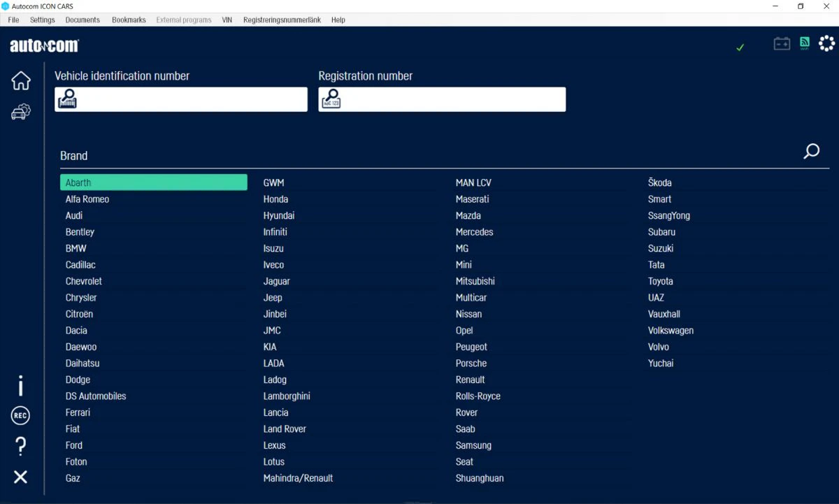Select Porsche brand

(x=471, y=363)
